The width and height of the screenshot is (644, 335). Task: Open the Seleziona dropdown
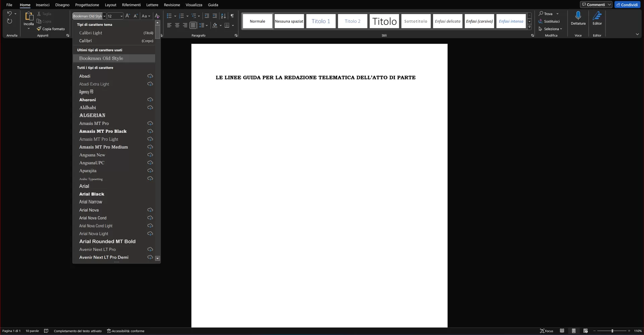tap(550, 29)
